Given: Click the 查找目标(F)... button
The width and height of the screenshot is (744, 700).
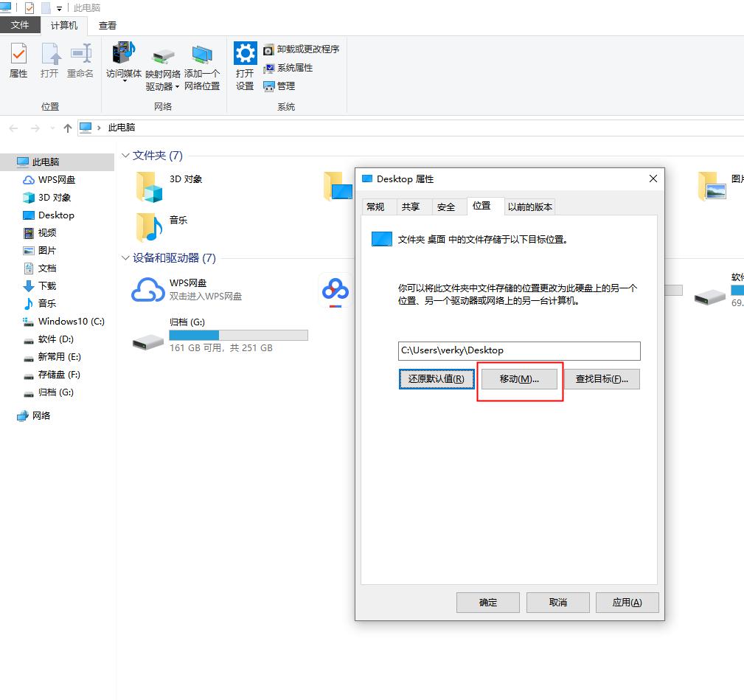Looking at the screenshot, I should pyautogui.click(x=602, y=379).
